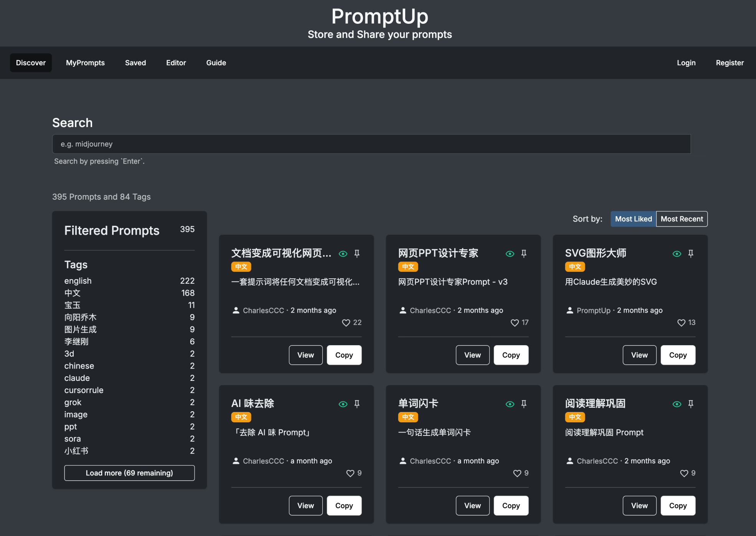Pin the 单词闪卡 prompt card
Screen dimensions: 756x536
(524, 404)
